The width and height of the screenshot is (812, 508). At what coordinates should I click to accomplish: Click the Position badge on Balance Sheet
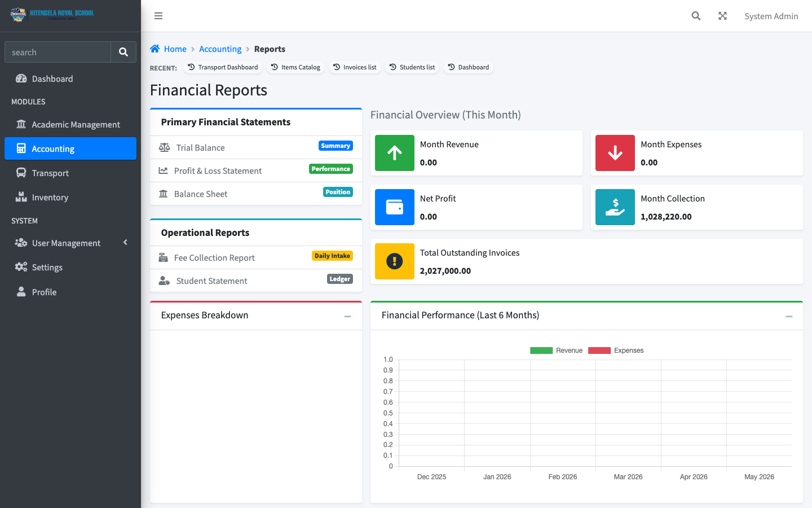point(338,192)
